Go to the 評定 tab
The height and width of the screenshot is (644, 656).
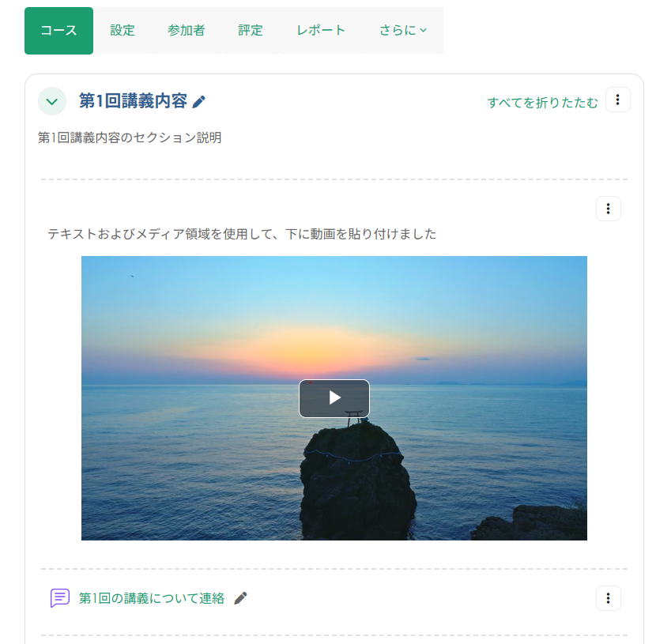tap(251, 31)
